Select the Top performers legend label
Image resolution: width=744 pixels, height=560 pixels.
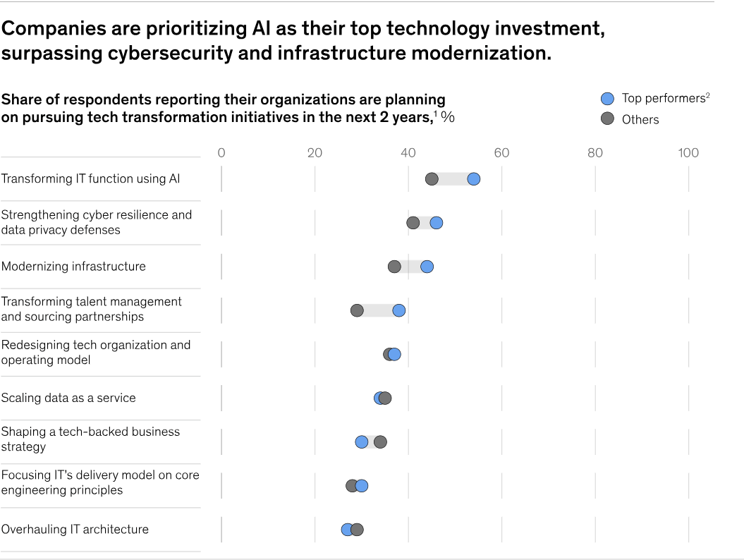click(x=665, y=99)
